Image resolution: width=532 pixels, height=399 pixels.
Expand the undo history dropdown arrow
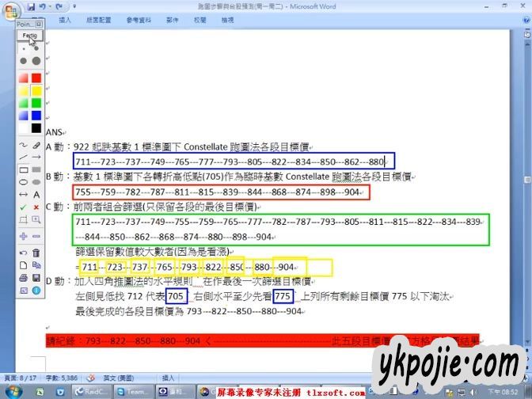(x=49, y=6)
